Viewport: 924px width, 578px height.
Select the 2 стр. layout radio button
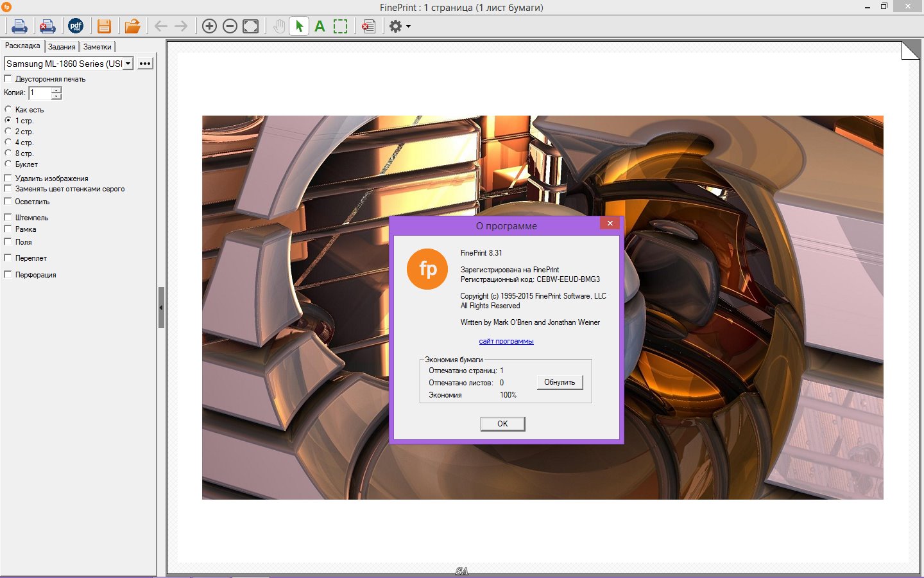[x=8, y=132]
